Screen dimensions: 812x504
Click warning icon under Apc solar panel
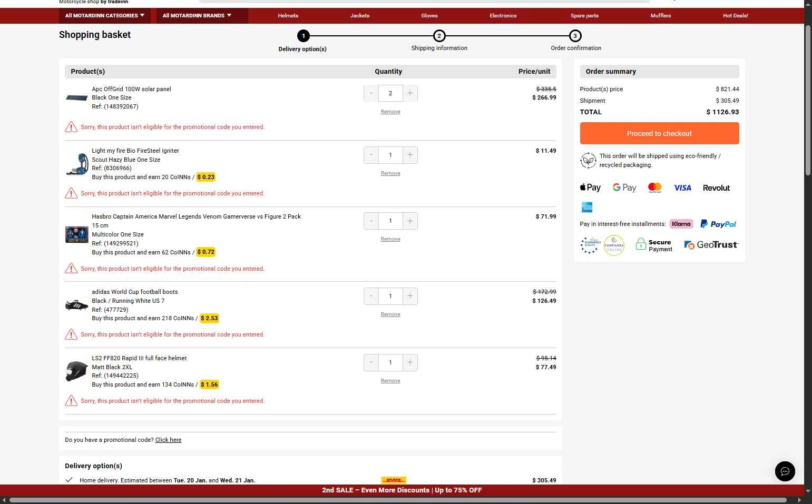[x=71, y=127]
